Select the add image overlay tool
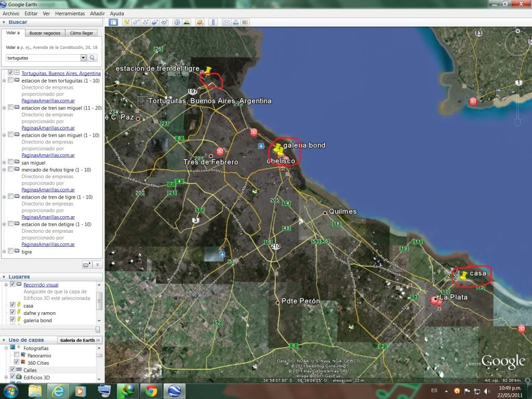 pyautogui.click(x=155, y=22)
